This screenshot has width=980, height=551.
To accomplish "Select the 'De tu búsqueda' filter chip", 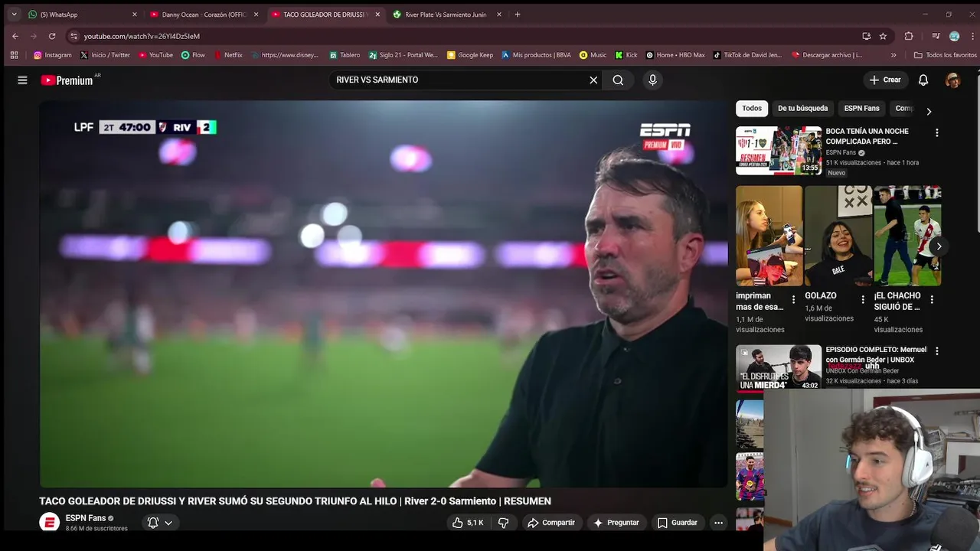I will pyautogui.click(x=803, y=109).
